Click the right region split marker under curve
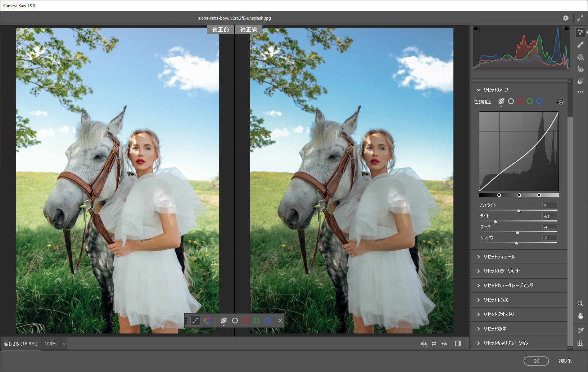The height and width of the screenshot is (372, 588). coord(539,195)
